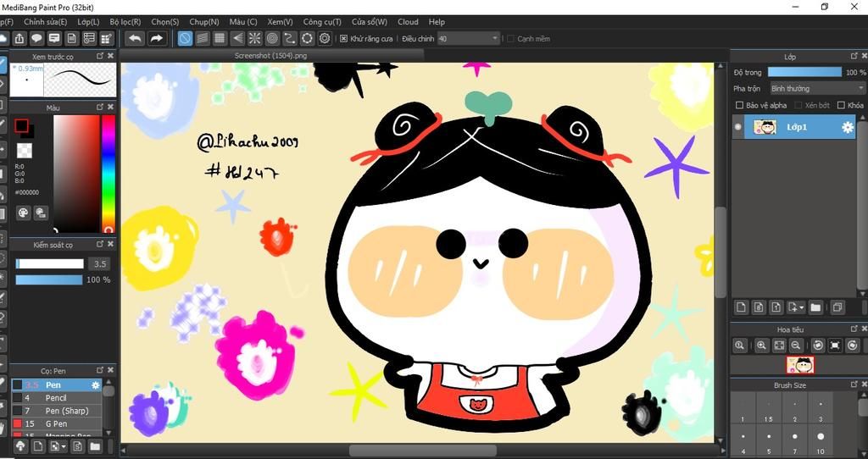
Task: Download cloud brush in Cọ panel
Action: (20, 445)
